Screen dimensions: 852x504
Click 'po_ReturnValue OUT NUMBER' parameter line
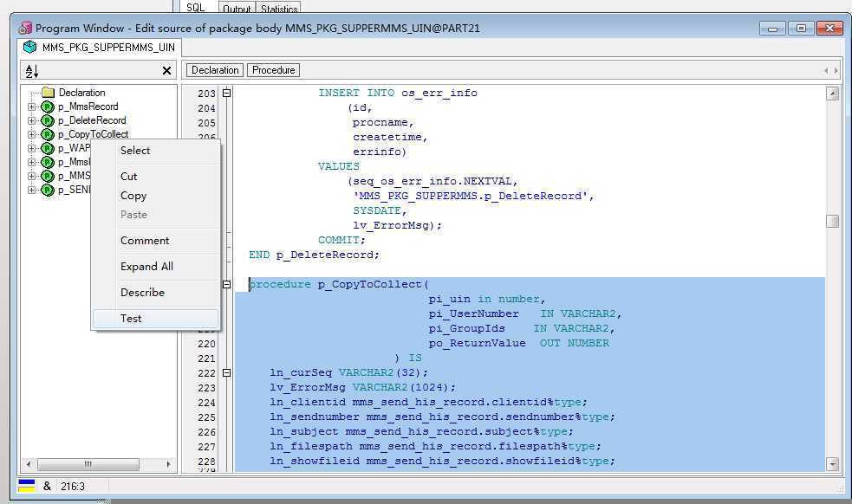point(519,343)
